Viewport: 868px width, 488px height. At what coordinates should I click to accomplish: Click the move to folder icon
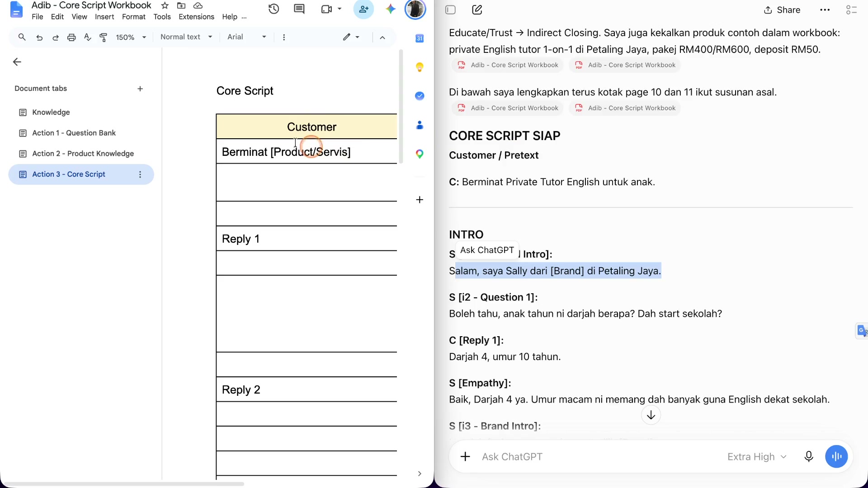(181, 5)
